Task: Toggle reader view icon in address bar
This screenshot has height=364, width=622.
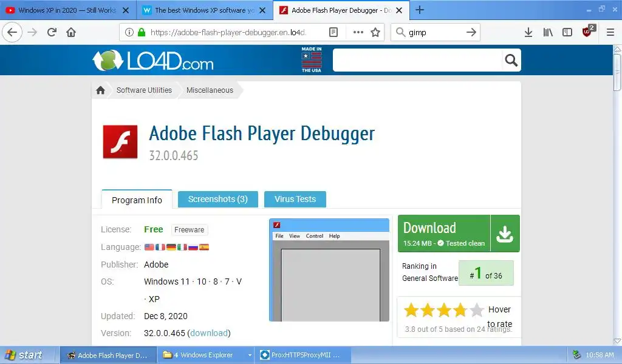Action: 333,32
